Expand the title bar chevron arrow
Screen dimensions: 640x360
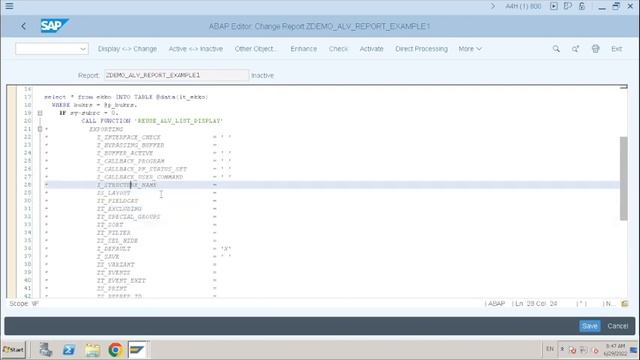(x=493, y=6)
